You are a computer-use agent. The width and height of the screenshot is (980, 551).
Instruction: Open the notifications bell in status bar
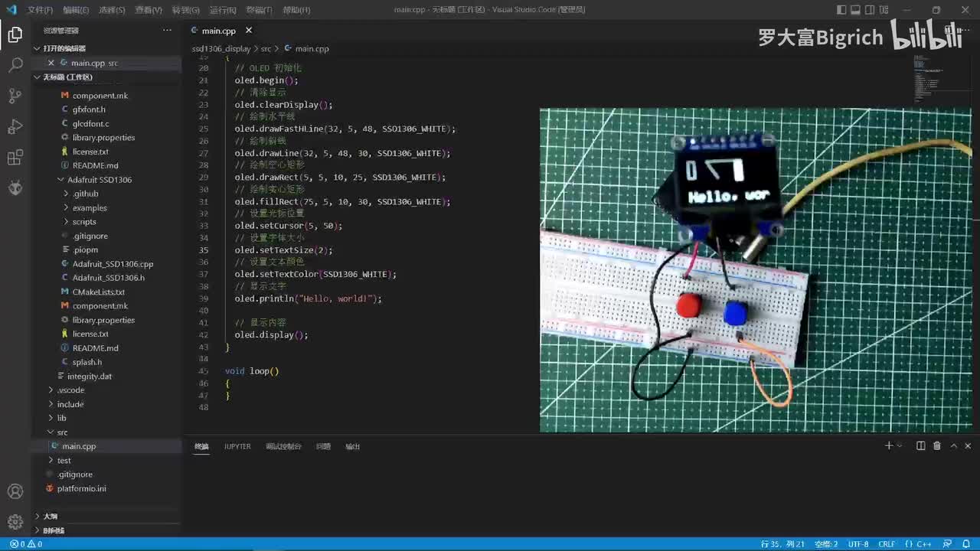tap(967, 544)
